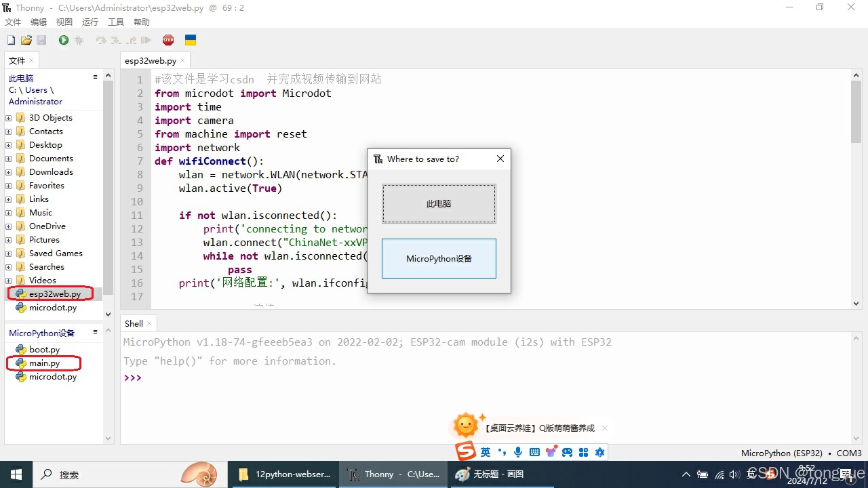Image resolution: width=868 pixels, height=488 pixels.
Task: Close the Where to save to dialog
Action: 500,159
